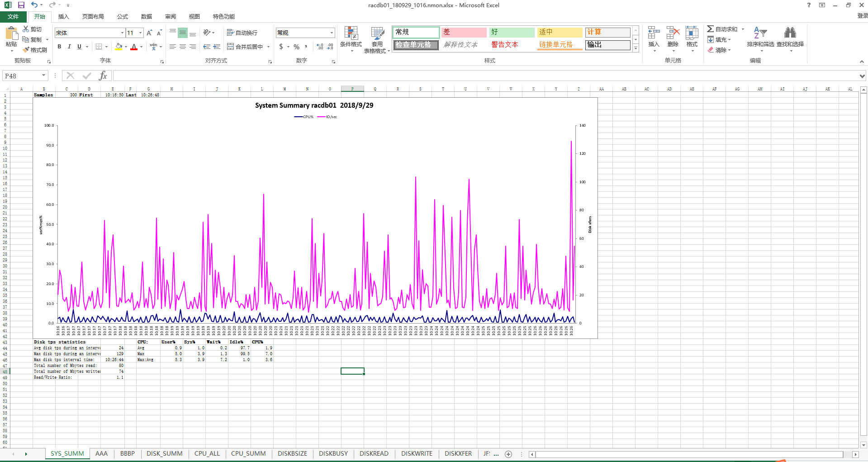This screenshot has height=462, width=868.
Task: Expand the Name Box dropdown showing P48
Action: [44, 76]
